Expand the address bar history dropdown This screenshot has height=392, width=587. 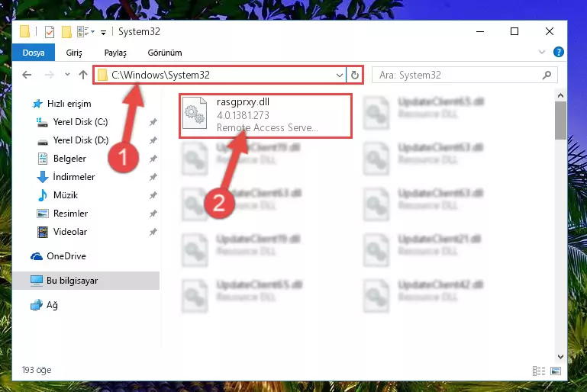click(x=340, y=76)
